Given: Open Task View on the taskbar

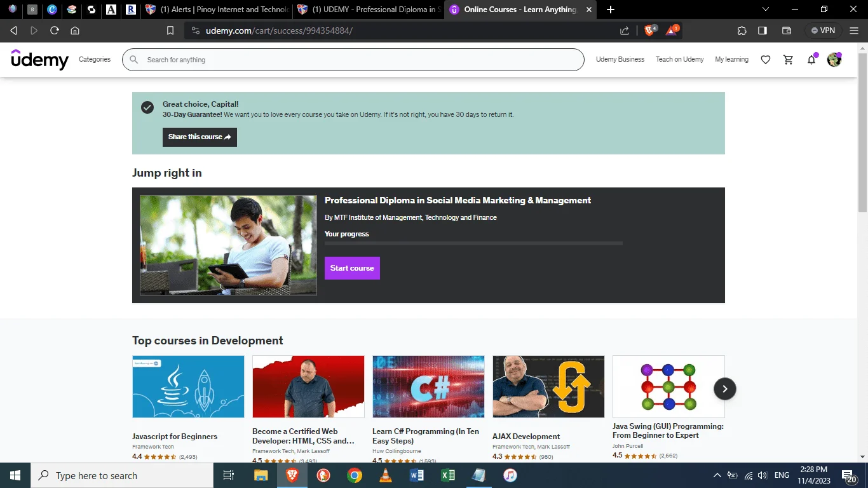Looking at the screenshot, I should click(229, 475).
